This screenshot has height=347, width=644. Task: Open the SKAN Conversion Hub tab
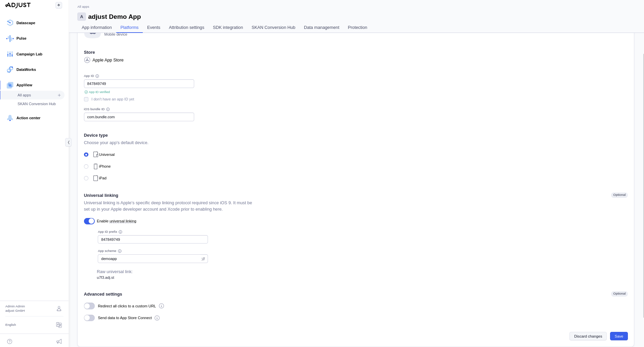tap(273, 28)
